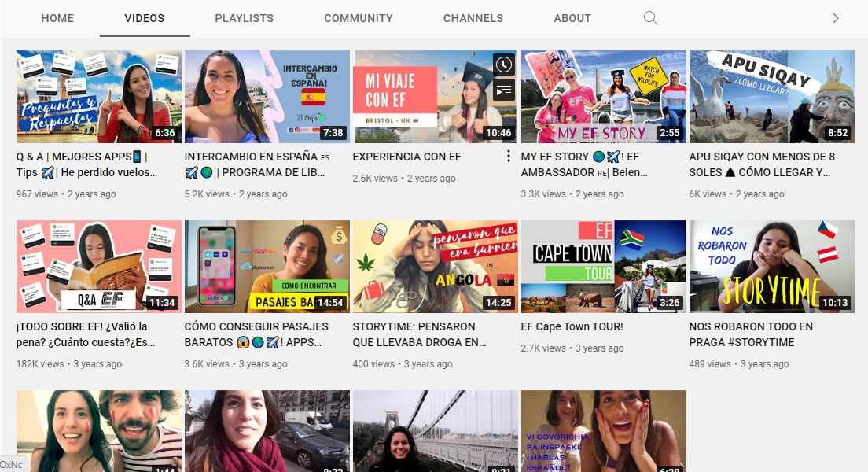Viewport: 868px width, 472px height.
Task: Click '967 views • 2 years ago' text
Action: pyautogui.click(x=66, y=194)
